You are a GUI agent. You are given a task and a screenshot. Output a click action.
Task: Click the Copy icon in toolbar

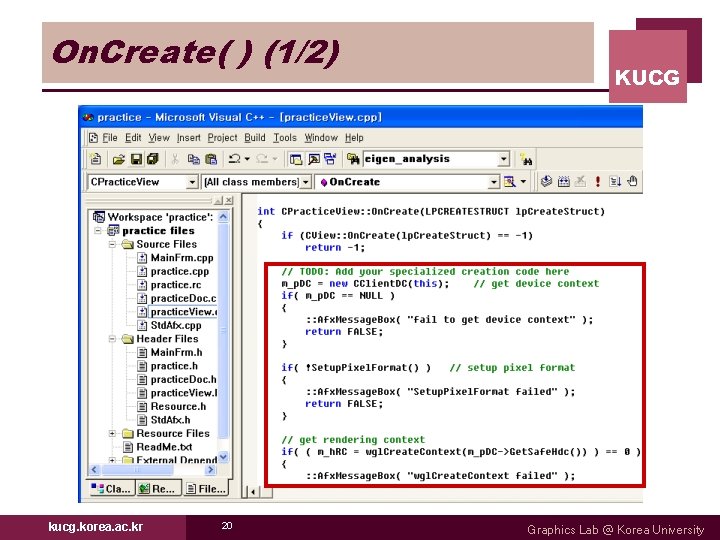[x=194, y=159]
